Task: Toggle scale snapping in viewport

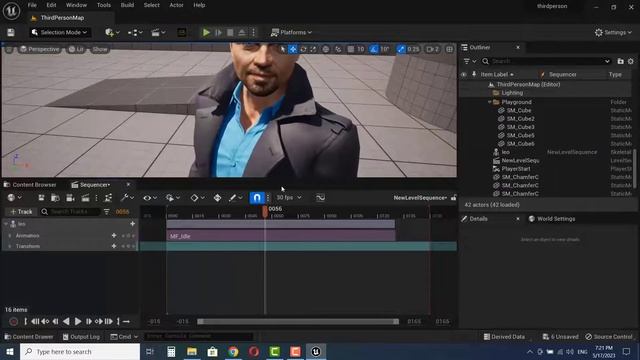Action: pos(401,49)
